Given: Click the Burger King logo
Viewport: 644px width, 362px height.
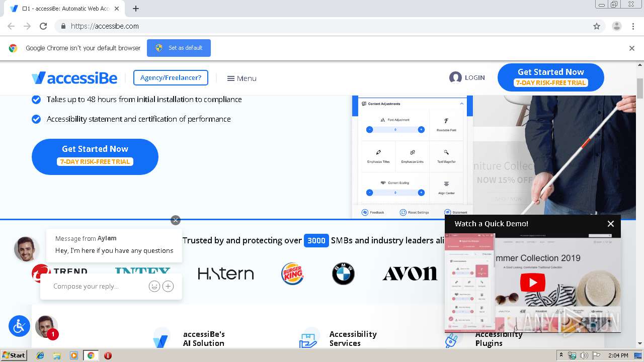Looking at the screenshot, I should point(292,274).
